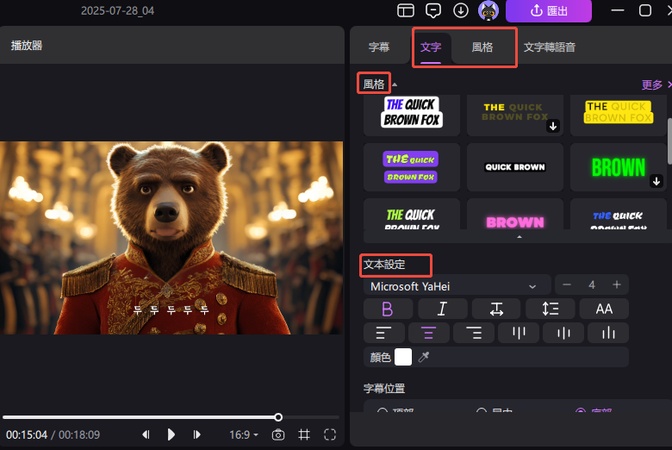This screenshot has height=450, width=672.
Task: Click the bear video preview
Action: point(171,238)
